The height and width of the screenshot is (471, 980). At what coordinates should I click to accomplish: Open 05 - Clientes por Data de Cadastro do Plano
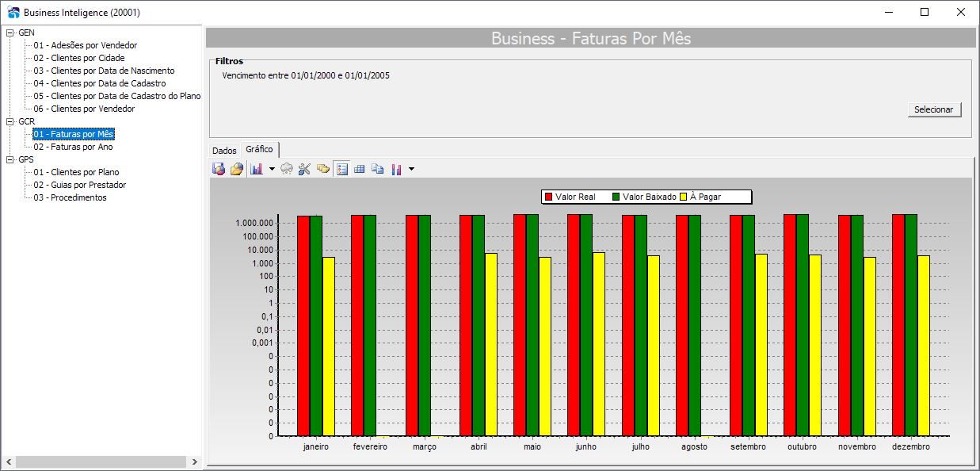116,96
